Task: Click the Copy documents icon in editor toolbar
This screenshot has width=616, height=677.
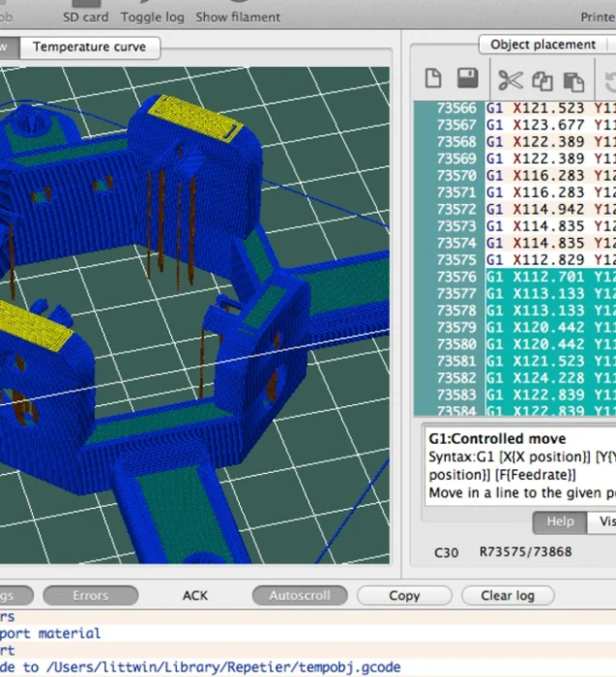Action: click(x=543, y=81)
